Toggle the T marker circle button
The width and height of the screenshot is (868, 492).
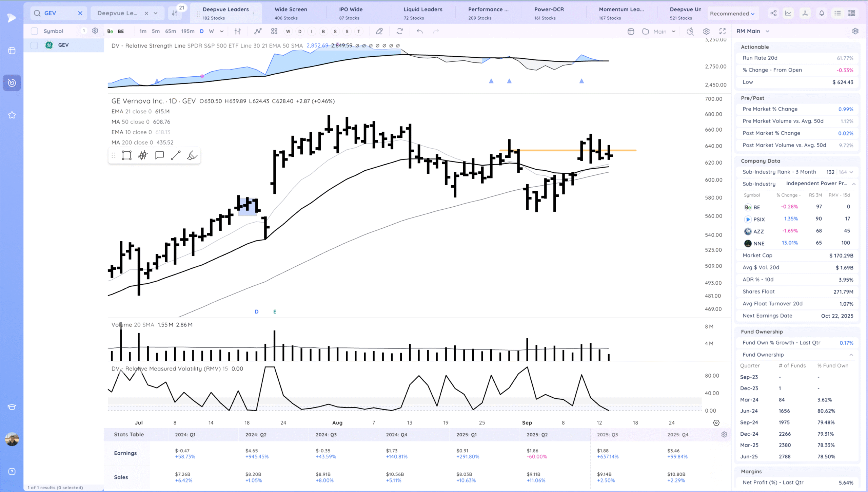(x=359, y=31)
